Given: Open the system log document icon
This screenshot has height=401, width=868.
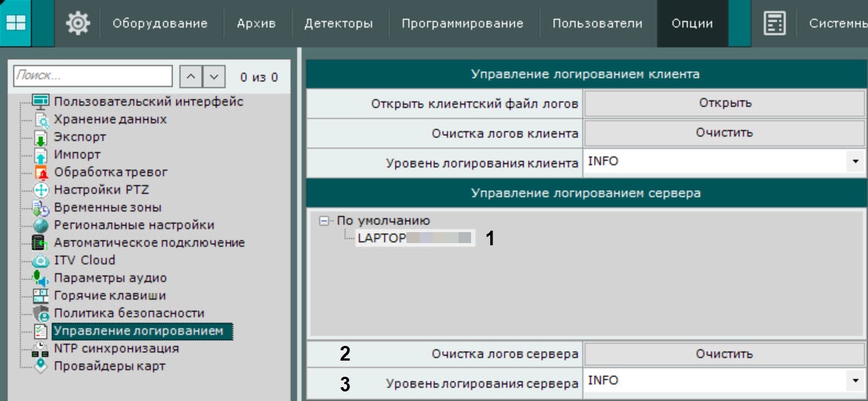Looking at the screenshot, I should tap(774, 24).
